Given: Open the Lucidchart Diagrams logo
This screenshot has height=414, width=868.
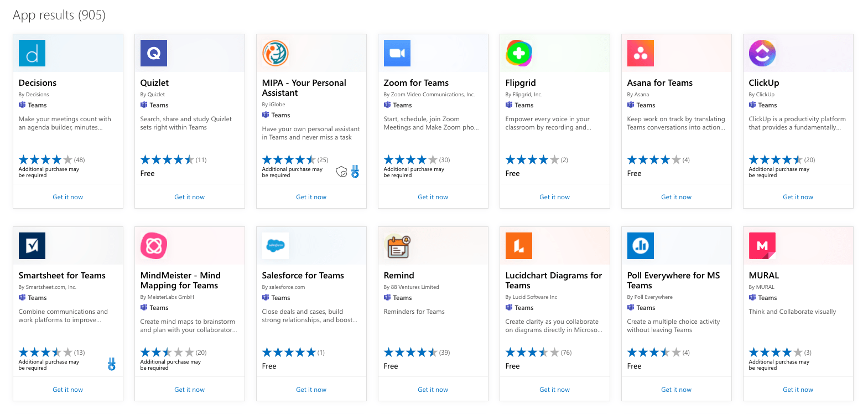Looking at the screenshot, I should tap(518, 245).
